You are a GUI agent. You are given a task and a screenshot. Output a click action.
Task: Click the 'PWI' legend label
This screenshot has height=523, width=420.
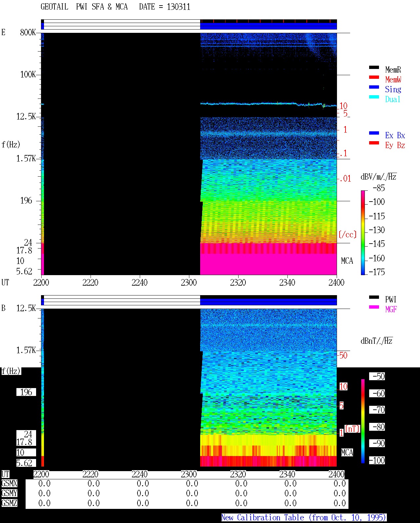coord(391,299)
